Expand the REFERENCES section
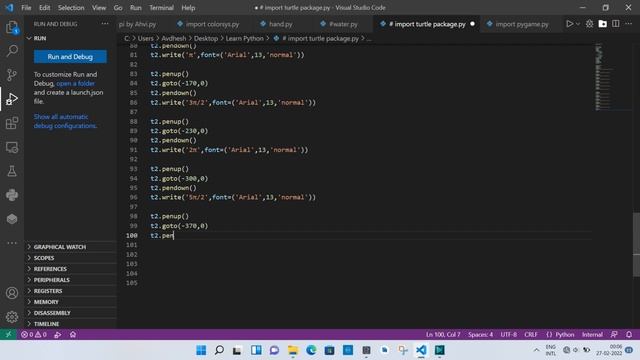This screenshot has width=640, height=360. coord(70,269)
